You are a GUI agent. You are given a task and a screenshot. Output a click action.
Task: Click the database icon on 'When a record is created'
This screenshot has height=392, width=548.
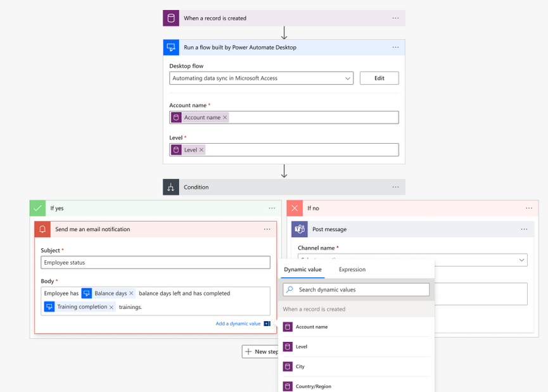pos(171,18)
